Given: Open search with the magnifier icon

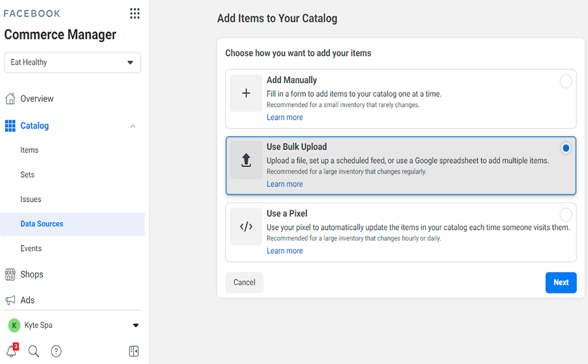Looking at the screenshot, I should (33, 351).
